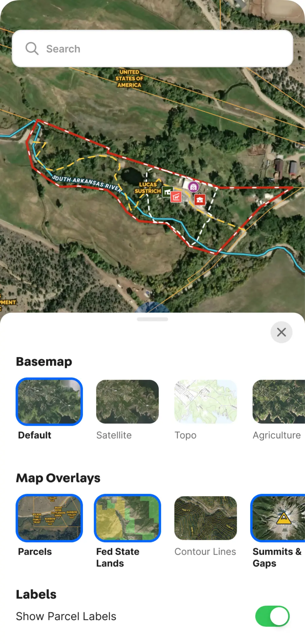Select the Default basemap thumbnail
The height and width of the screenshot is (644, 305).
pos(49,402)
